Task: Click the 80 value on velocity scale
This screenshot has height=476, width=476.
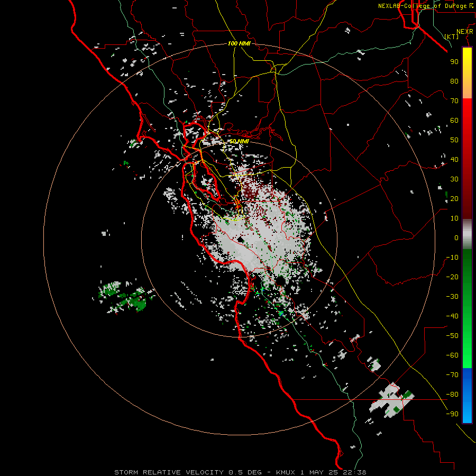Action: click(454, 81)
